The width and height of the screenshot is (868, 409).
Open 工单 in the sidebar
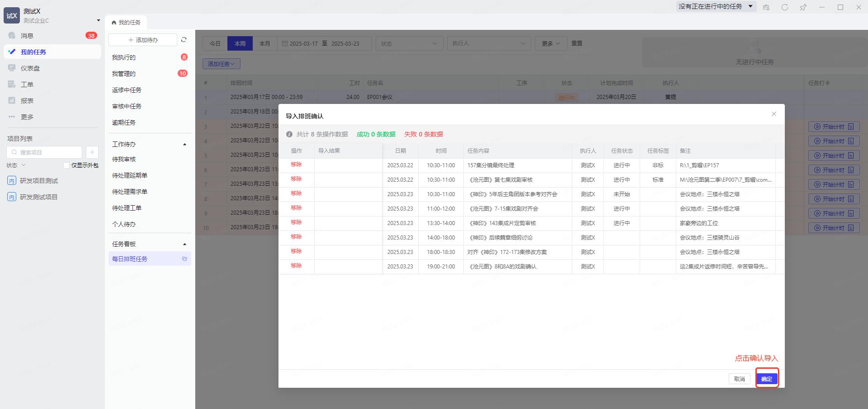pos(52,85)
